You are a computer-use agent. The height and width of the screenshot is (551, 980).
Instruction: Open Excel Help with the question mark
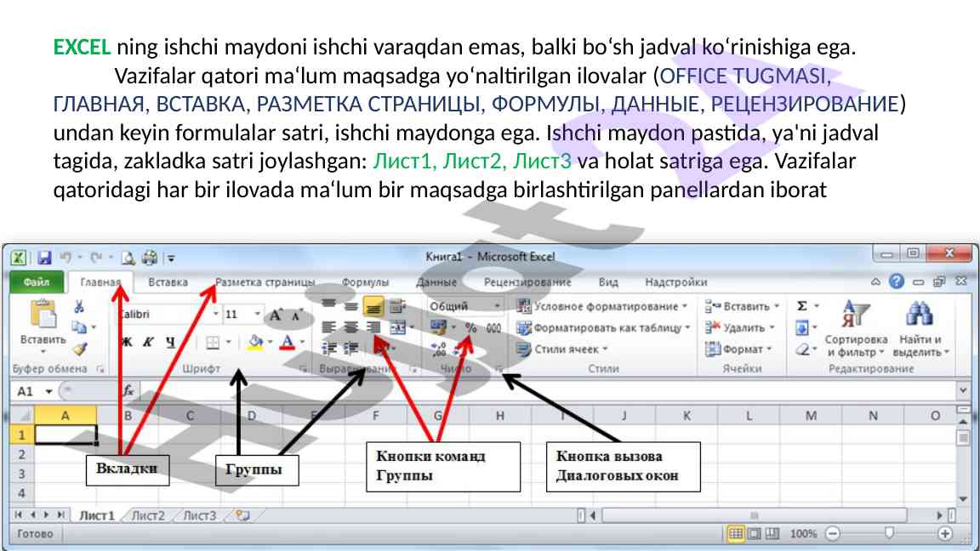[897, 281]
